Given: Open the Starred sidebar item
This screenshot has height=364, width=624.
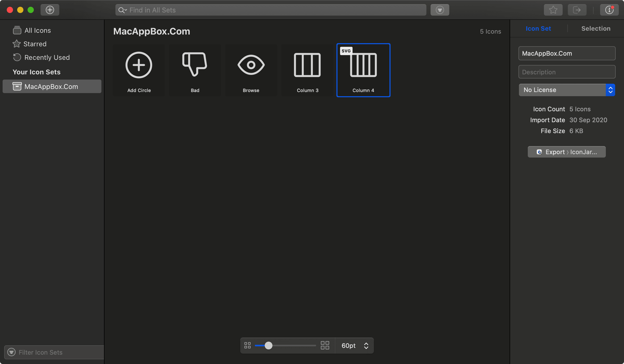Looking at the screenshot, I should click(52, 44).
